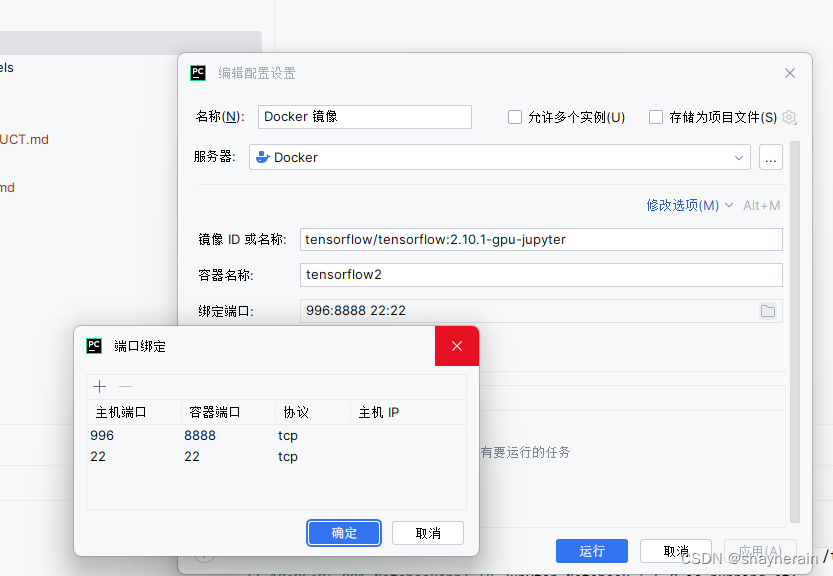Click 应用(A) to apply the configuration
The image size is (833, 576).
click(760, 551)
